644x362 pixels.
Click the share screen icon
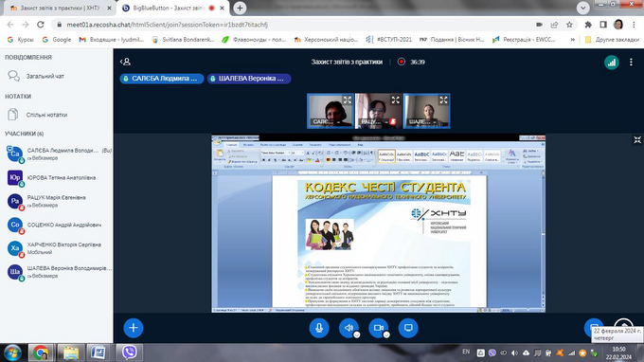coord(408,328)
